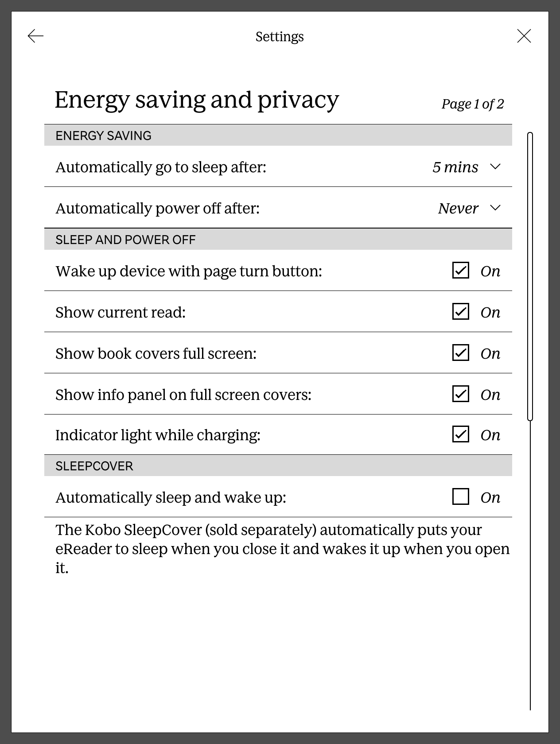Click the 'Page 1 of 2' indicator
Screen dimensions: 560x744
(472, 104)
